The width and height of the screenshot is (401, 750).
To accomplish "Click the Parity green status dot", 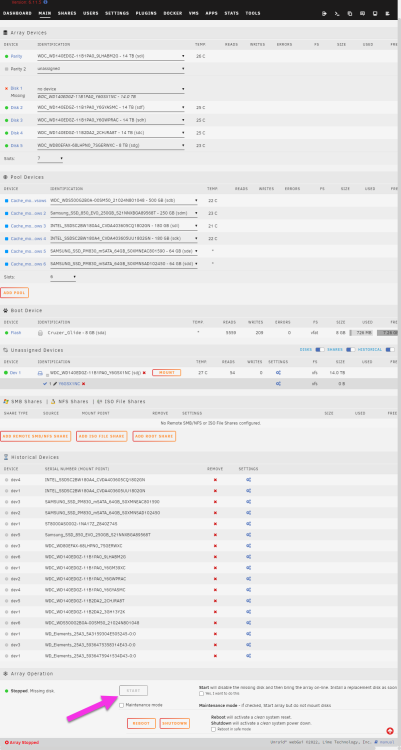I will coord(6,56).
